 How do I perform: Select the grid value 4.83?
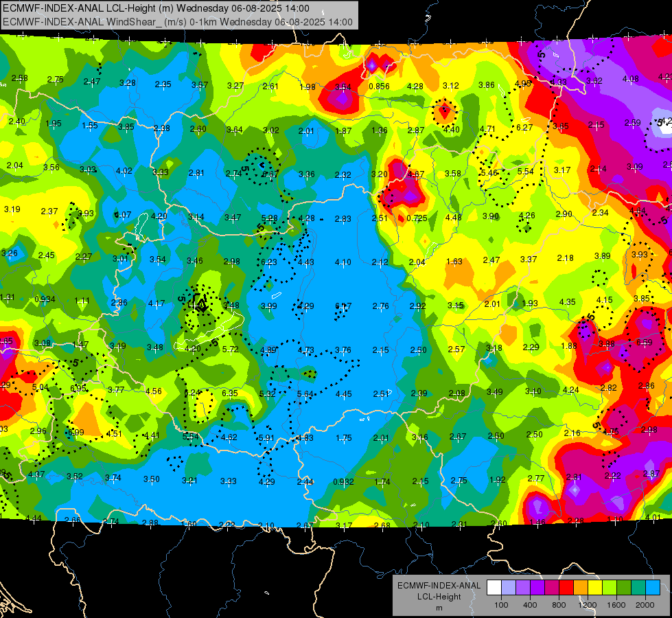pos(305,438)
